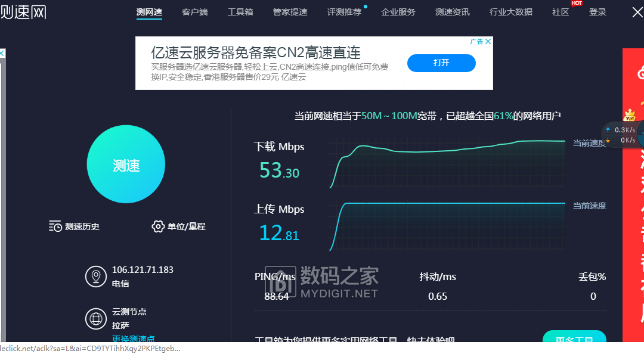
Task: Click the VIP crown icon on right edge
Action: point(629,114)
